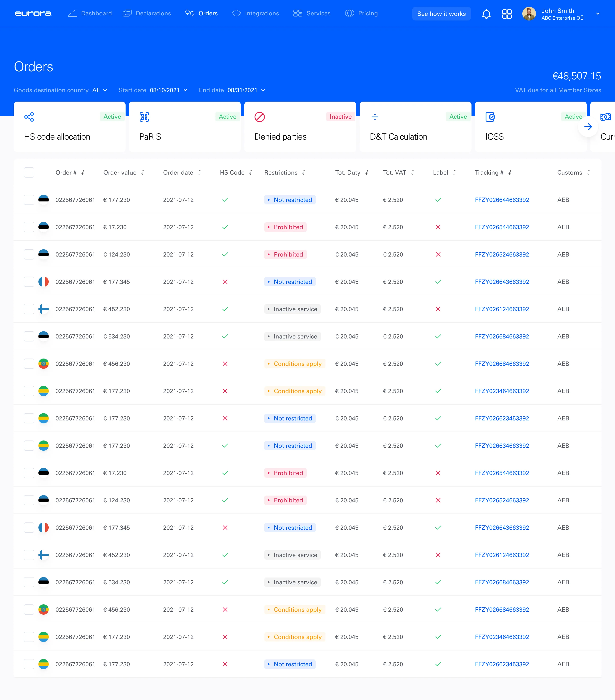Click the Denied parties prohibited icon
This screenshot has height=700, width=615.
[x=259, y=117]
